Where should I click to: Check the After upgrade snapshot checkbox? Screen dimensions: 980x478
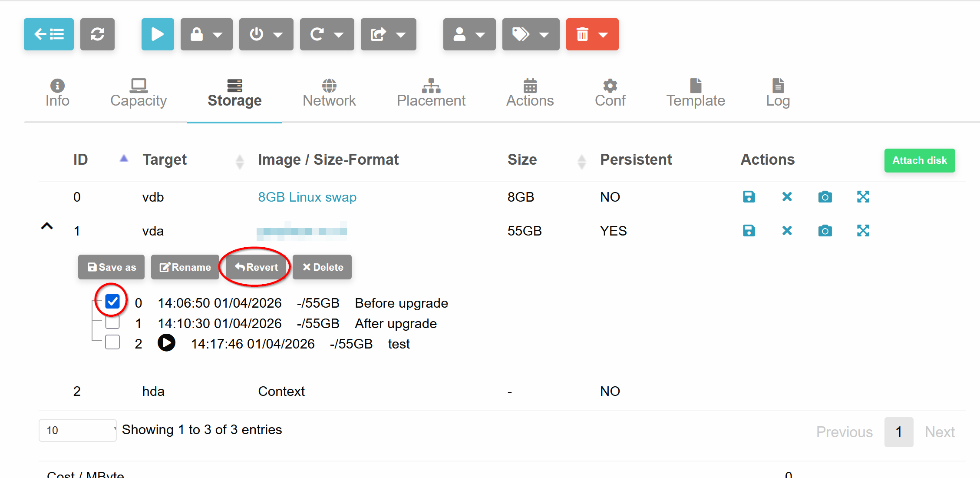pos(112,322)
